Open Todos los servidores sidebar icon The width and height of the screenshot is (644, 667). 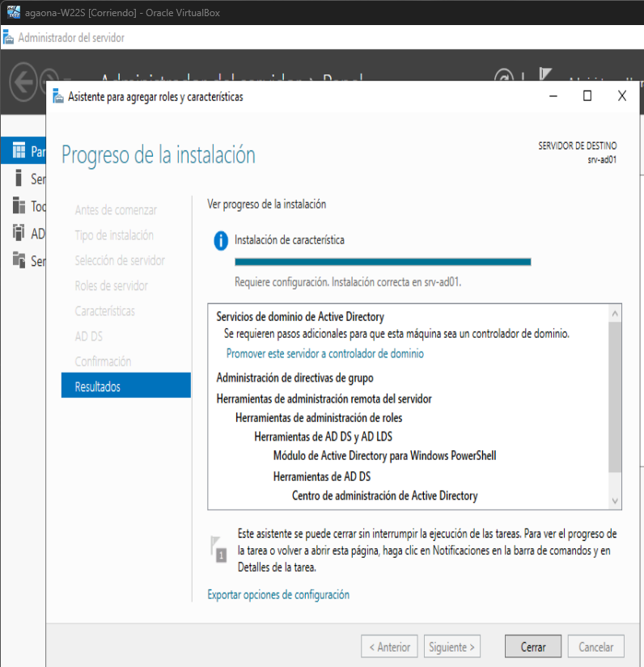(x=19, y=205)
